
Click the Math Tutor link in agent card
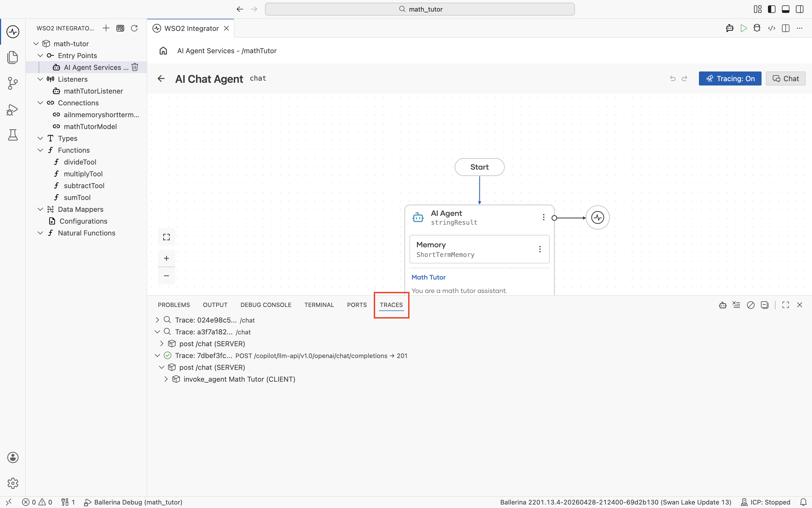click(429, 277)
